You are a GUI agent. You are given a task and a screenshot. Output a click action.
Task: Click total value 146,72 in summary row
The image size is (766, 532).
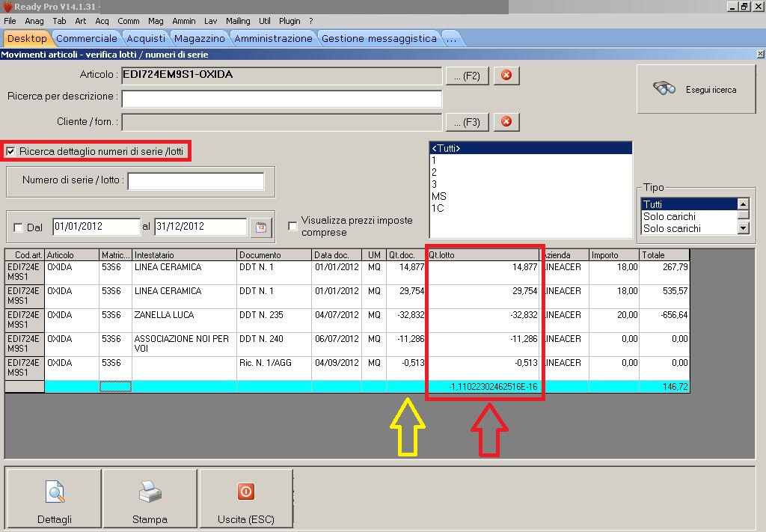[664, 386]
